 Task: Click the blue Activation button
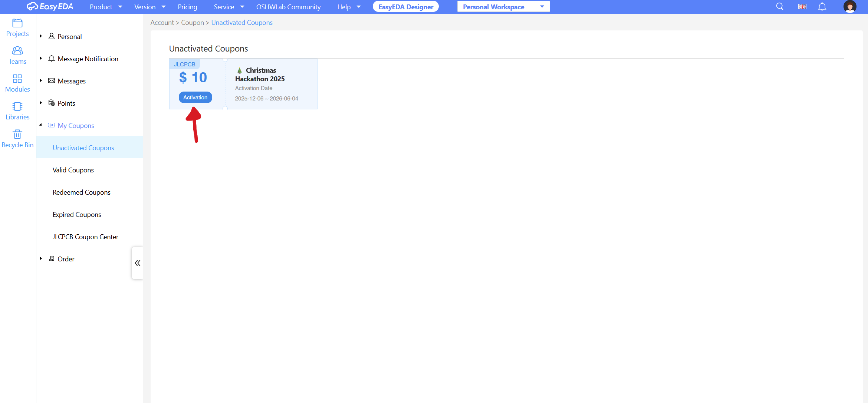coord(195,98)
